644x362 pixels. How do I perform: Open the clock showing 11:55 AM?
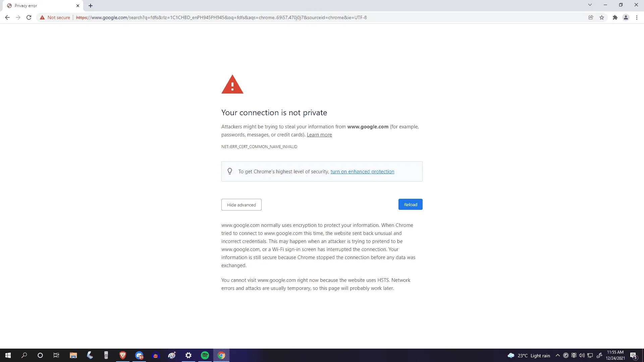tap(615, 355)
